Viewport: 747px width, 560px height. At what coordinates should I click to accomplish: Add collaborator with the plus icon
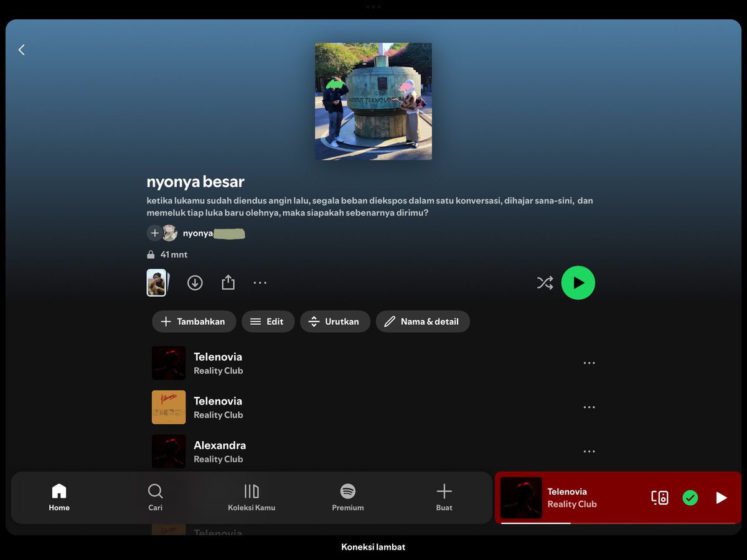click(x=154, y=233)
